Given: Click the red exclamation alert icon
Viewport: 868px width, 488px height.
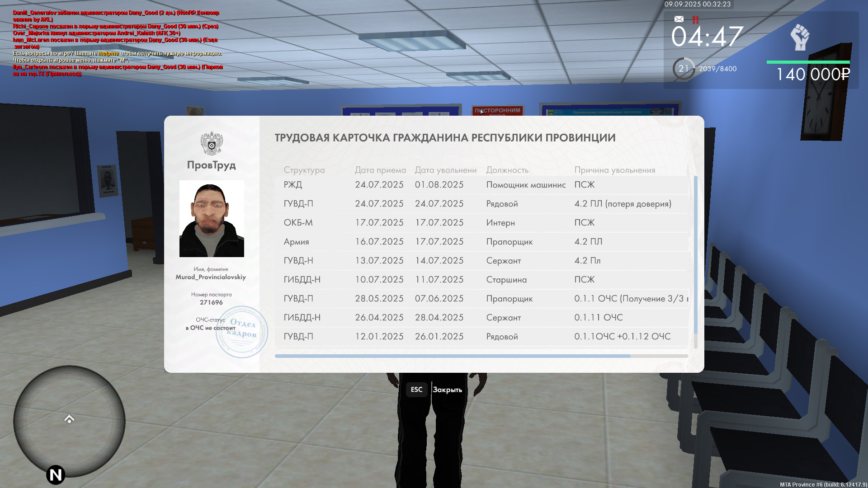Looking at the screenshot, I should (x=695, y=19).
